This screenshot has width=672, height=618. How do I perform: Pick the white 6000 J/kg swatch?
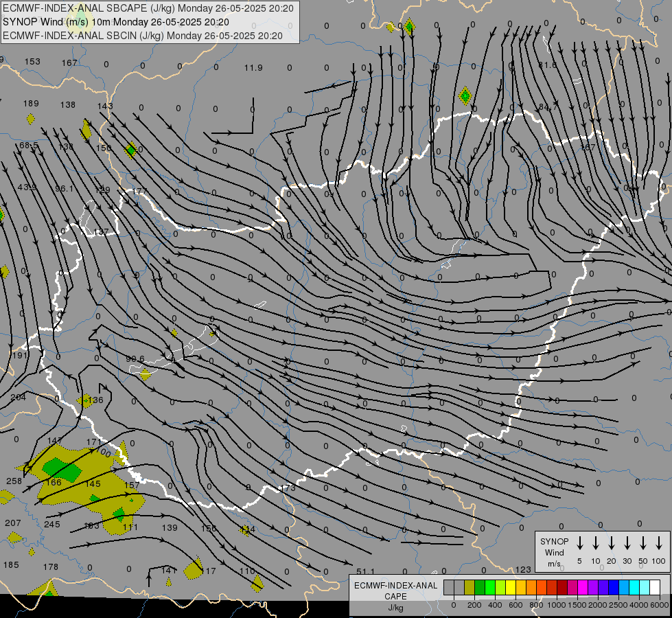655,588
